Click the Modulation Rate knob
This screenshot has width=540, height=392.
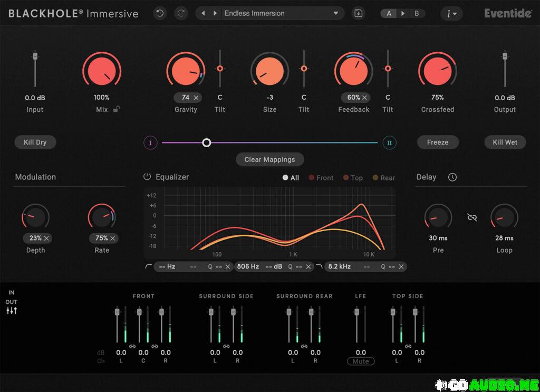[102, 217]
